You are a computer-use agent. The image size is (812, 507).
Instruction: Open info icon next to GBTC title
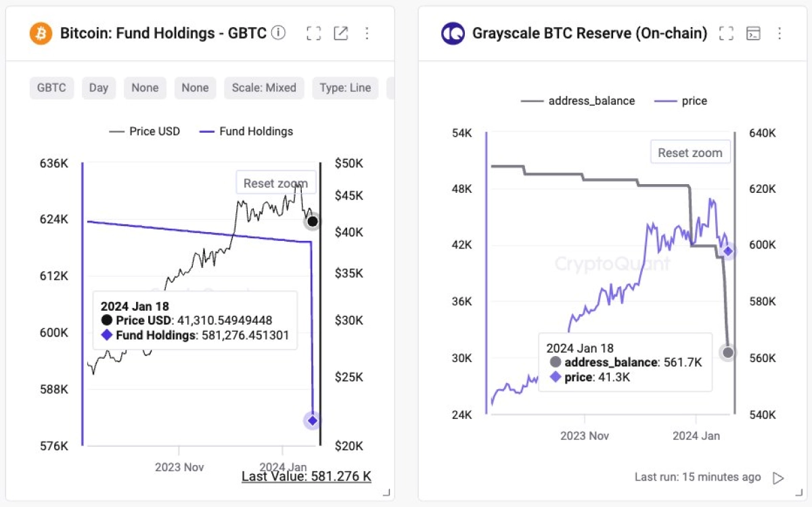point(278,32)
